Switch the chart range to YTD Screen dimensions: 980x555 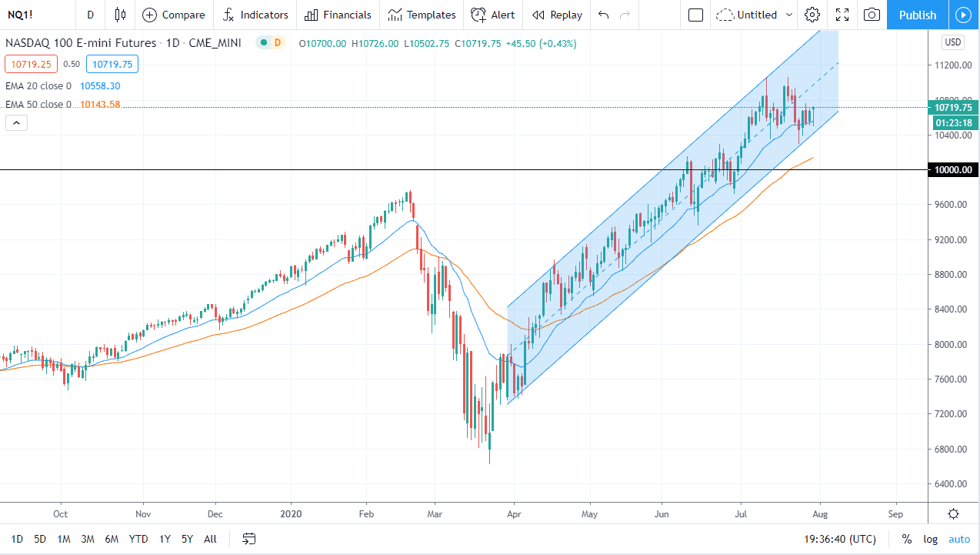point(138,539)
